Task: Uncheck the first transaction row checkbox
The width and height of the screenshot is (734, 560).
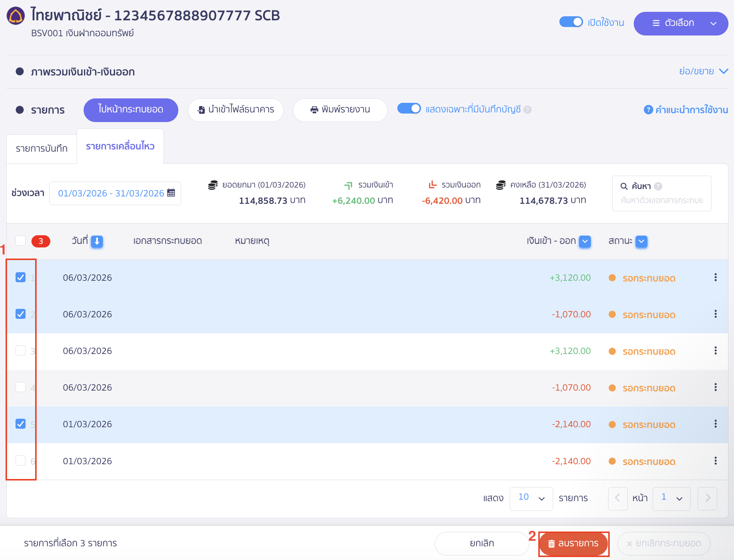Action: click(x=21, y=277)
